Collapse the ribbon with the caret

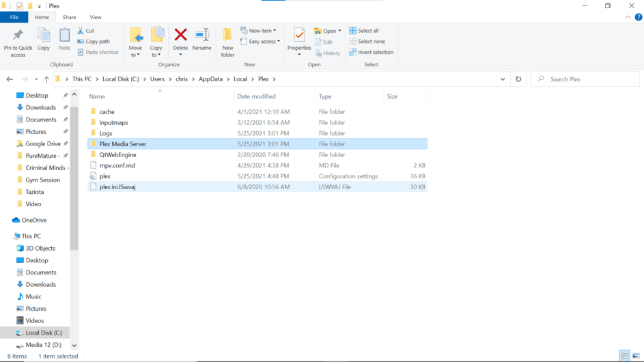(x=628, y=17)
